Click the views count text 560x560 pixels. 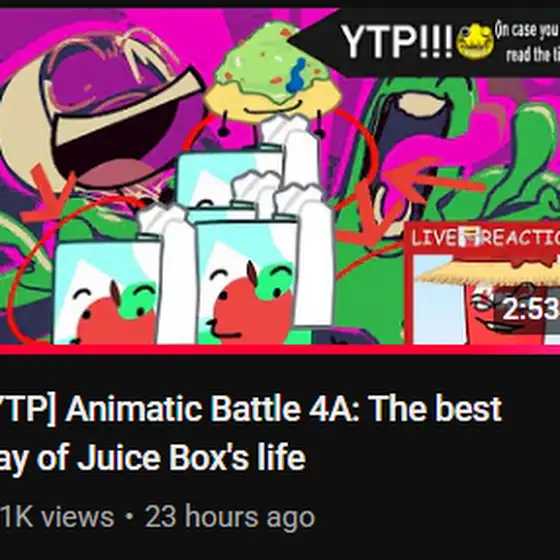pyautogui.click(x=57, y=517)
